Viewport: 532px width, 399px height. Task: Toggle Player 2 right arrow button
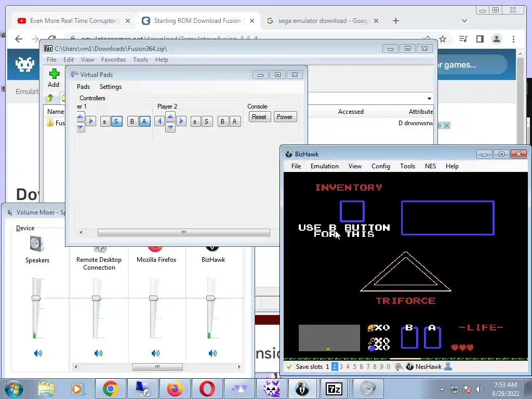click(181, 121)
